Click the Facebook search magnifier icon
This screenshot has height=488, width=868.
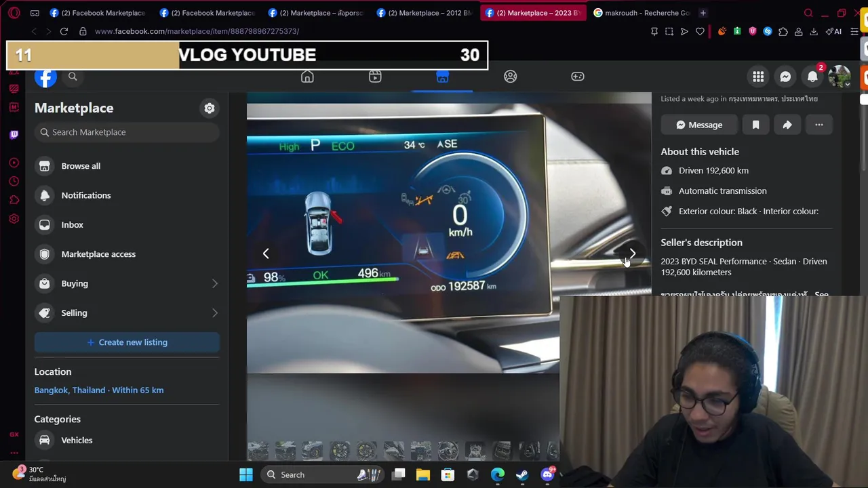[x=73, y=77]
